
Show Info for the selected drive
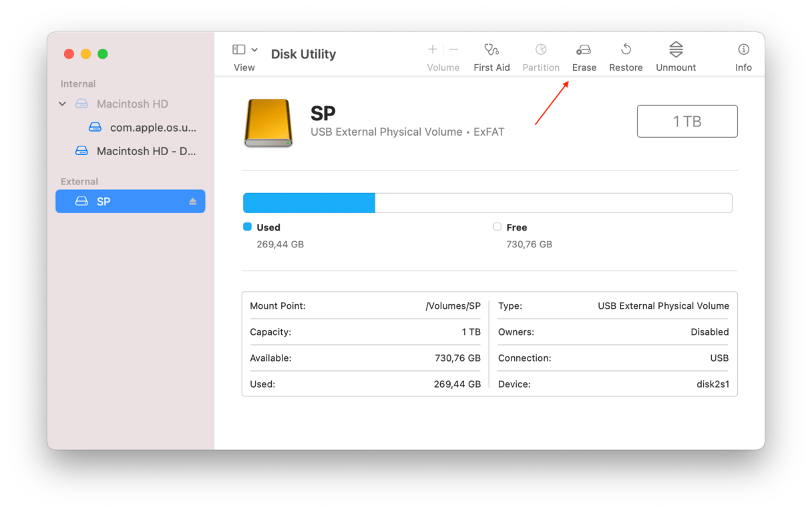[743, 53]
